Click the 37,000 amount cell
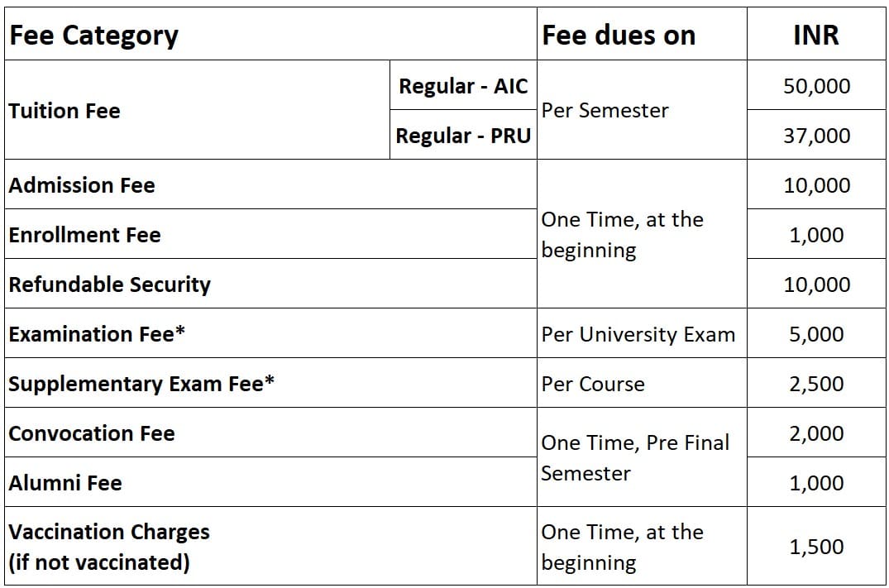Image resolution: width=889 pixels, height=588 pixels. [x=816, y=135]
